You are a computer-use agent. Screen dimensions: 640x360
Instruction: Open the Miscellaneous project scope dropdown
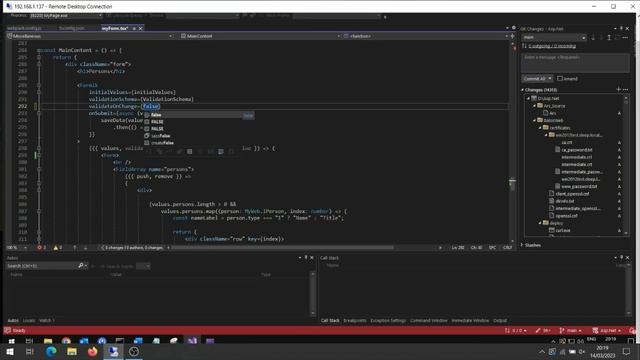89,36
